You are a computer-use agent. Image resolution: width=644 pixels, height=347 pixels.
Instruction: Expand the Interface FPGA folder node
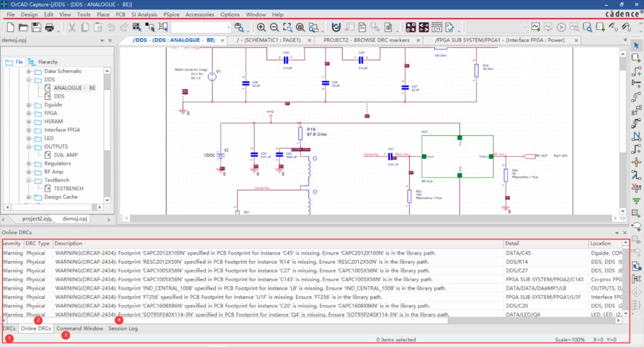click(x=29, y=130)
